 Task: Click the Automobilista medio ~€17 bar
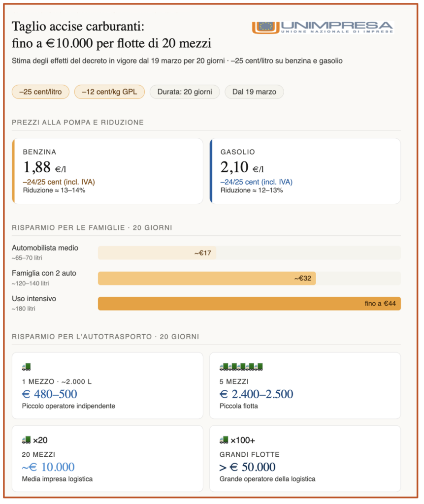(x=157, y=253)
